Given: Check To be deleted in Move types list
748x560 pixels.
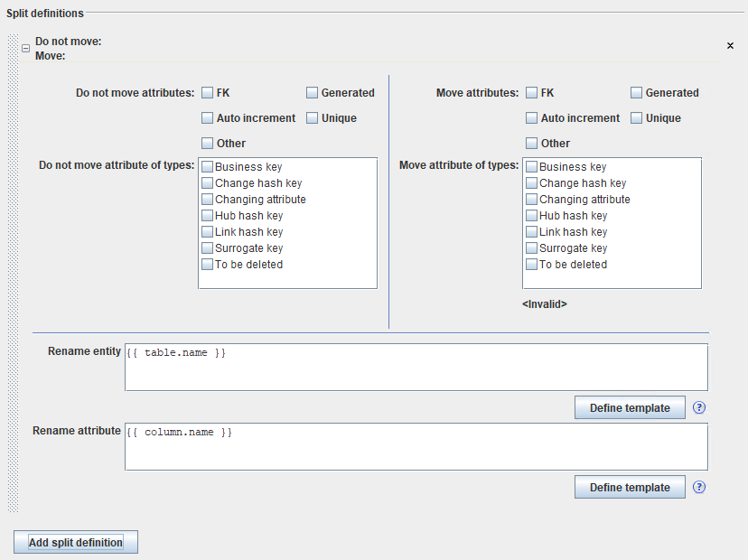Looking at the screenshot, I should click(532, 265).
